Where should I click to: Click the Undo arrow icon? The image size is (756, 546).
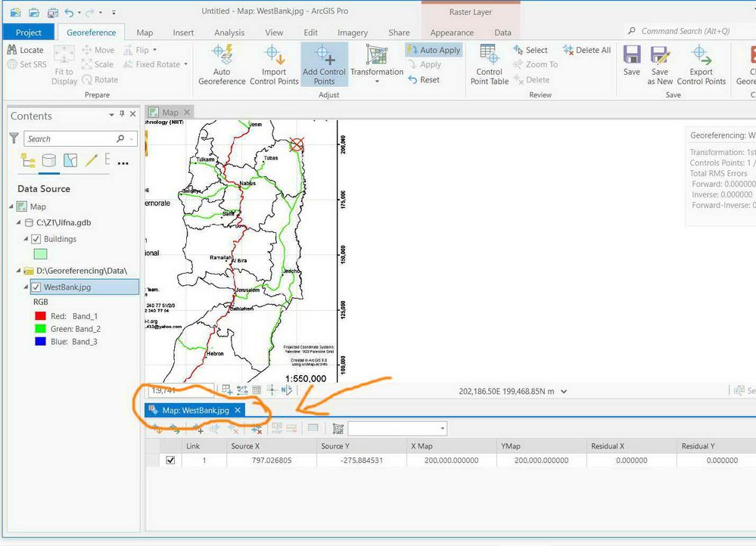[x=70, y=12]
